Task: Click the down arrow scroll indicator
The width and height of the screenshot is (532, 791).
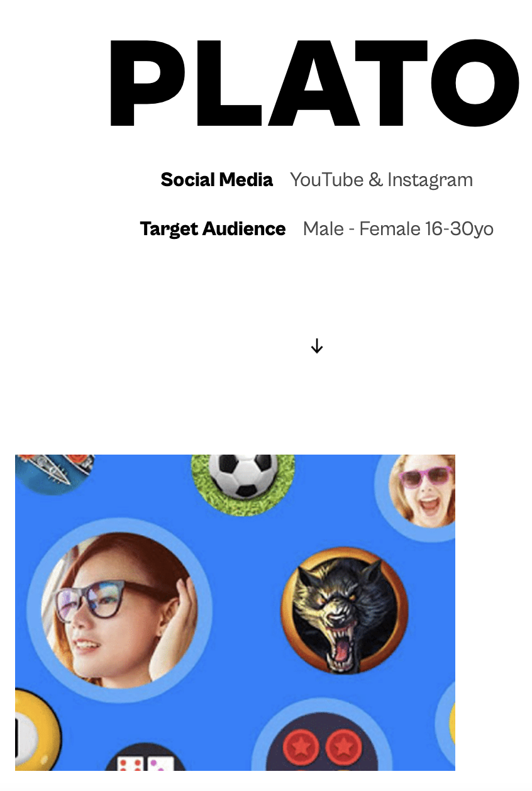Action: [x=317, y=346]
